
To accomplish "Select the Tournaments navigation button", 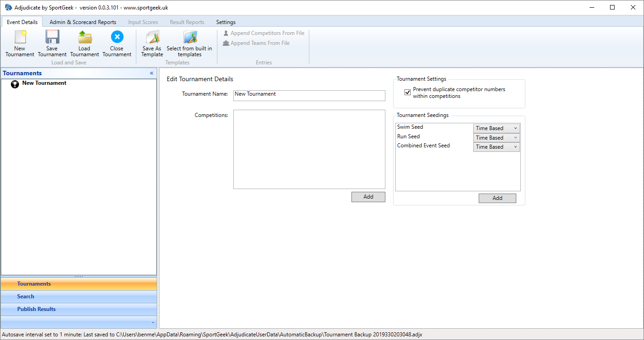I will tap(79, 284).
